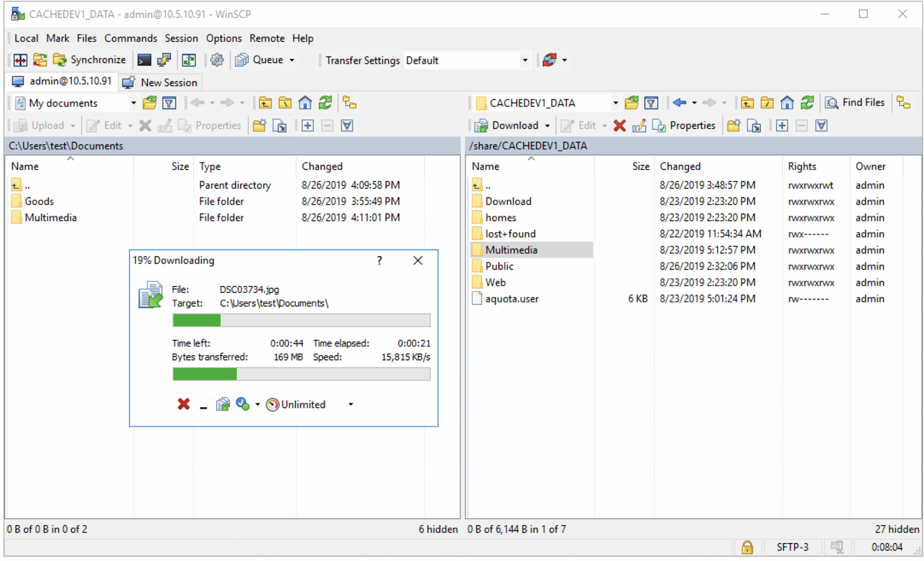
Task: Click remote panel Open Directory folder icon
Action: tap(632, 103)
